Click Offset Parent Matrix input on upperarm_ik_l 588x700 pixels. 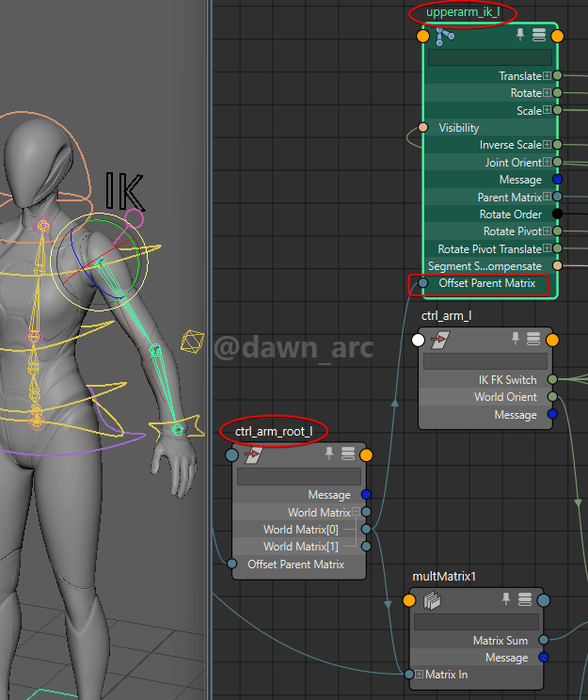point(422,283)
